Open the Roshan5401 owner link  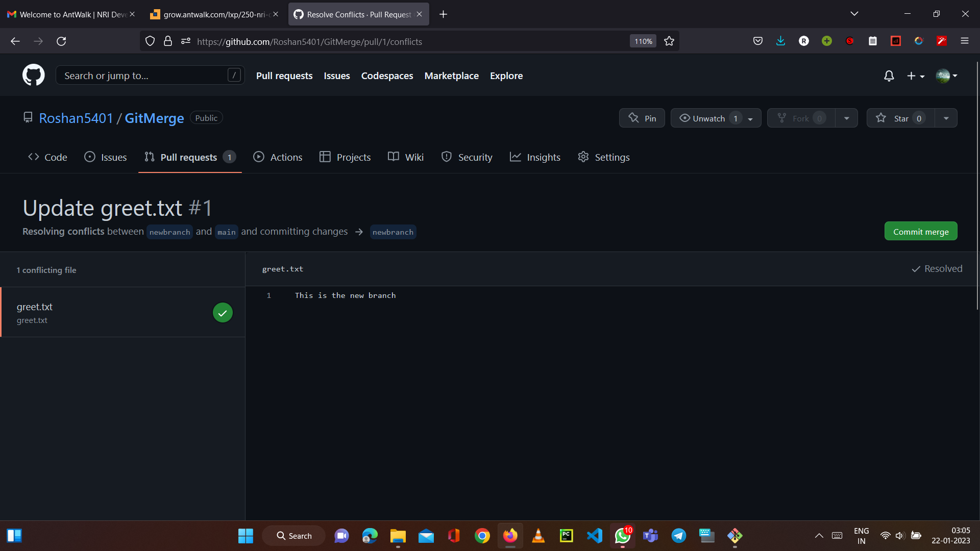[76, 118]
